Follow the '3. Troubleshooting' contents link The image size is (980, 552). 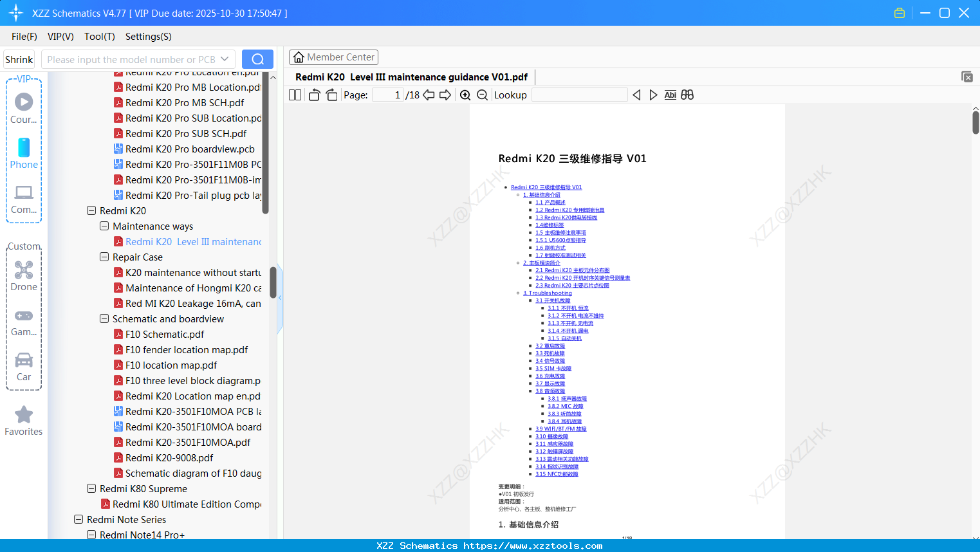(x=548, y=293)
